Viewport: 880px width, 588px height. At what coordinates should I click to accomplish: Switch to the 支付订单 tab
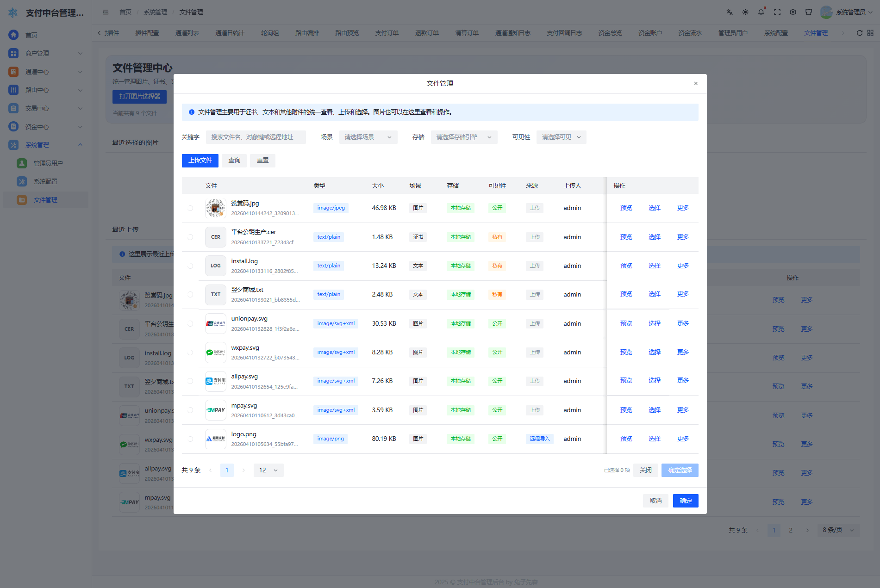(x=387, y=33)
